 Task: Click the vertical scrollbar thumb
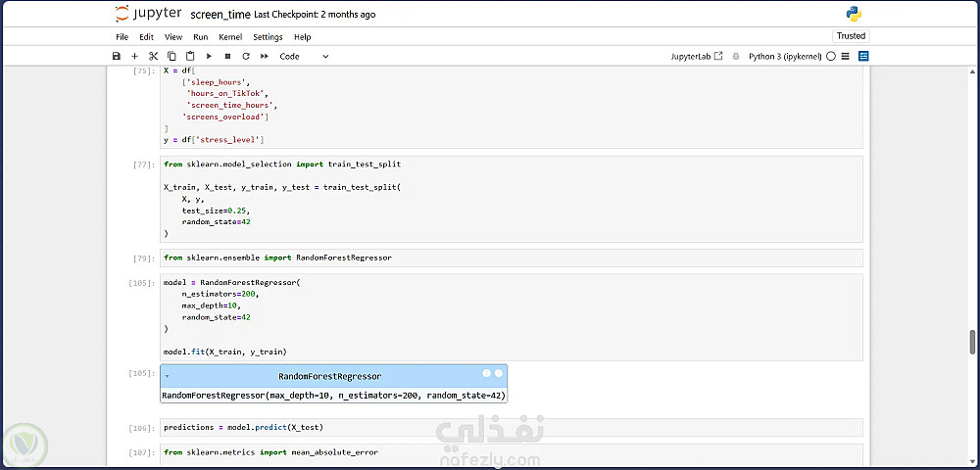tap(972, 342)
